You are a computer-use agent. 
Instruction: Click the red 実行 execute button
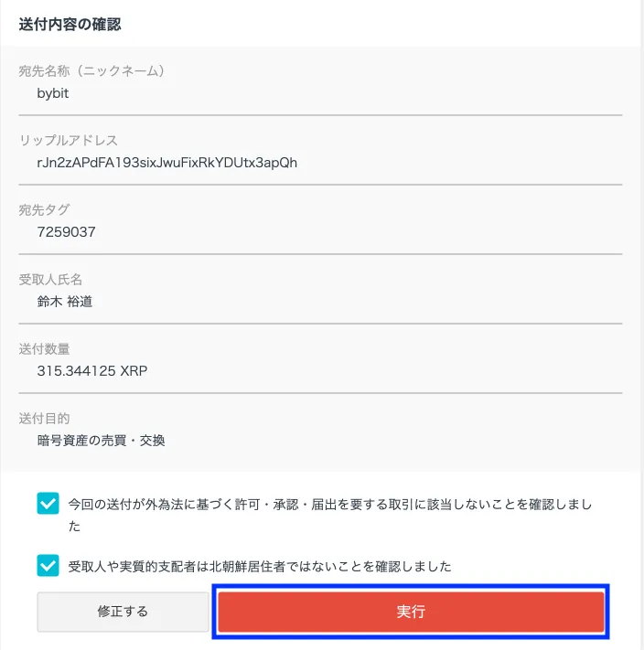point(411,612)
